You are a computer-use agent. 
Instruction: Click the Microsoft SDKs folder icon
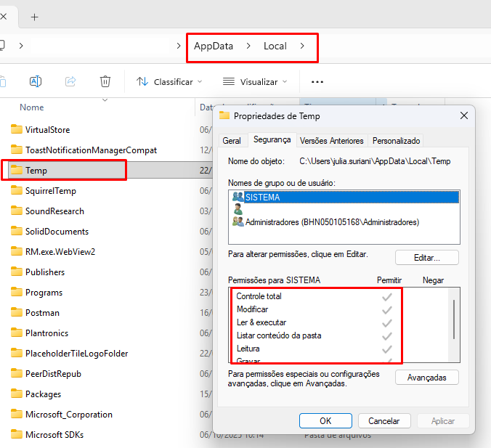tap(16, 434)
